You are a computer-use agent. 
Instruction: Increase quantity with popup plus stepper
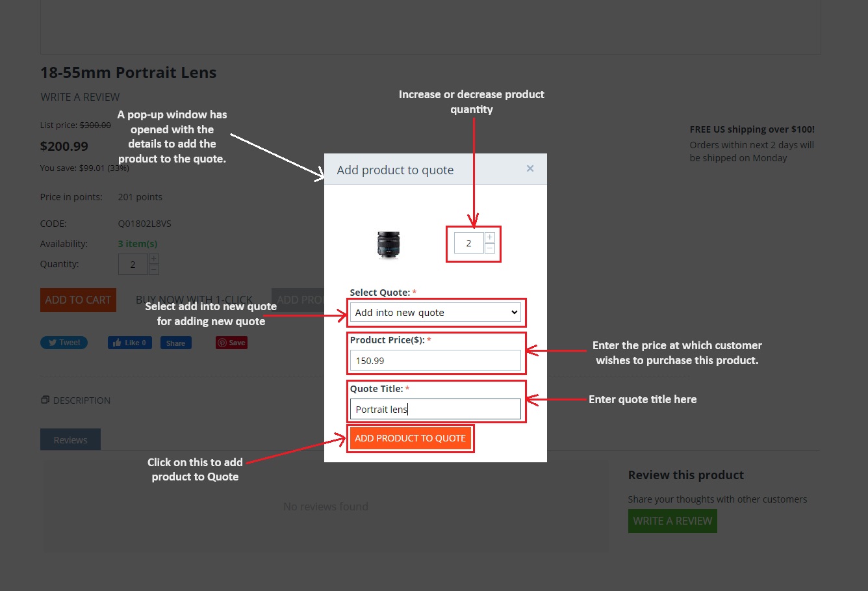point(490,237)
